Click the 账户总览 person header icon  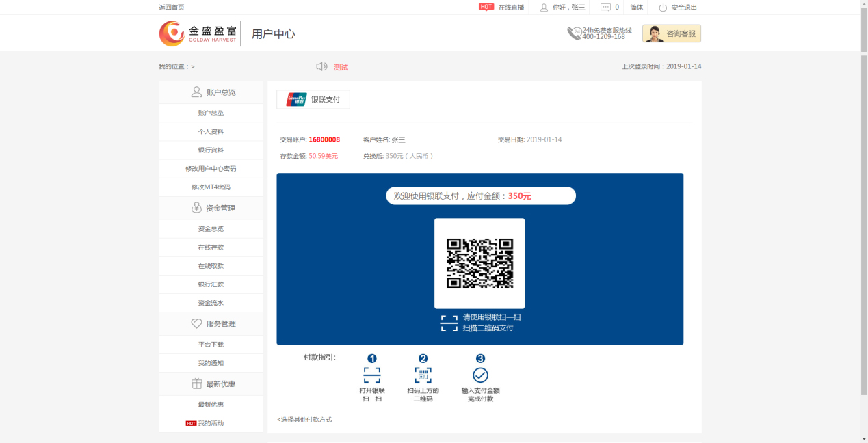tap(196, 92)
